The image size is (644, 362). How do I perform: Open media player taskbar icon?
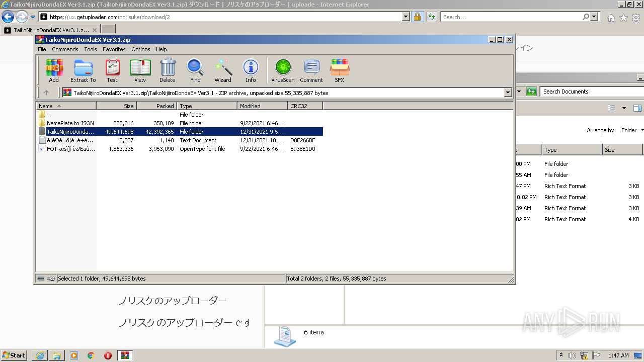(x=74, y=355)
